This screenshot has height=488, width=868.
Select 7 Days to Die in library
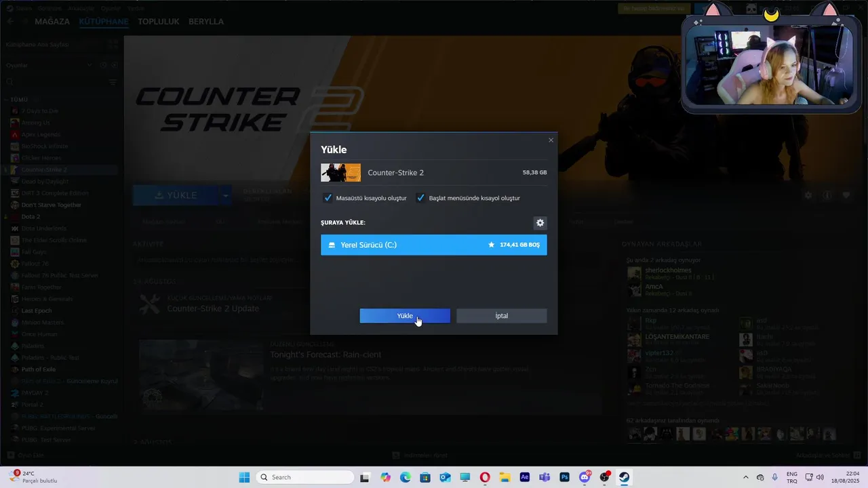click(39, 110)
